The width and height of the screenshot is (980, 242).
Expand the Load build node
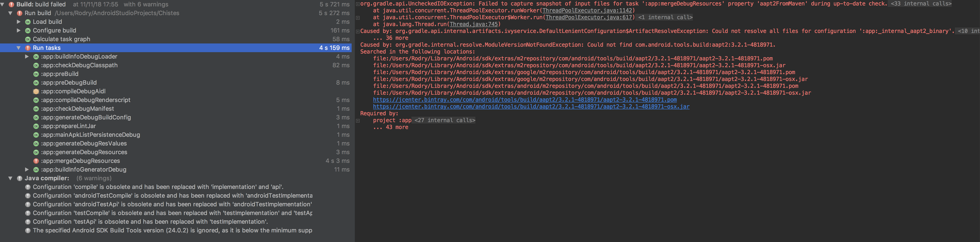click(x=19, y=22)
